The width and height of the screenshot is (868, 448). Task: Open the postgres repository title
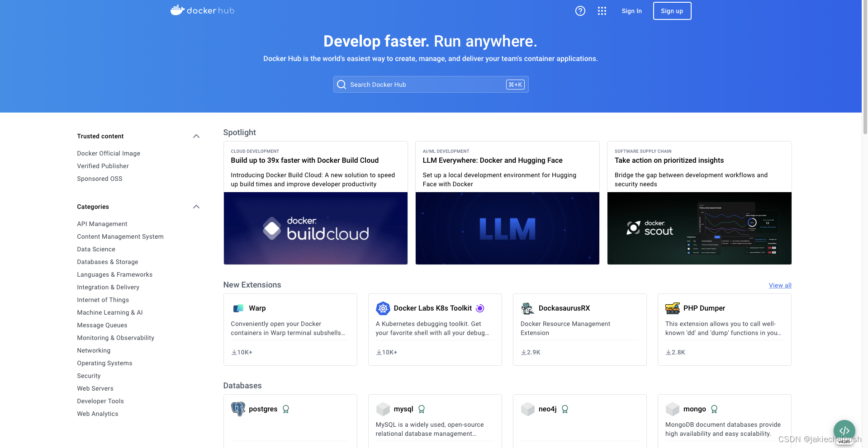tap(263, 409)
